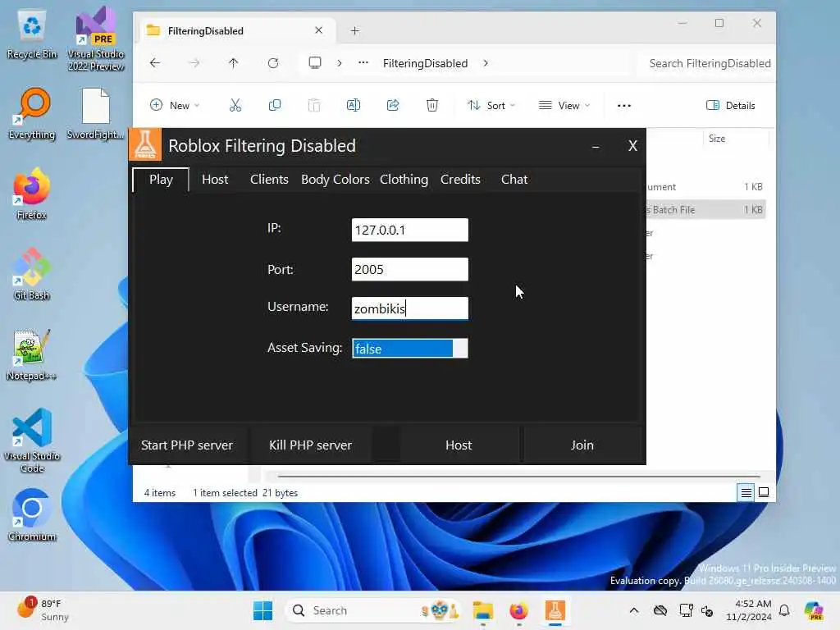Image resolution: width=840 pixels, height=630 pixels.
Task: Click the Roblox Filtering Disabled flask logo
Action: 145,144
